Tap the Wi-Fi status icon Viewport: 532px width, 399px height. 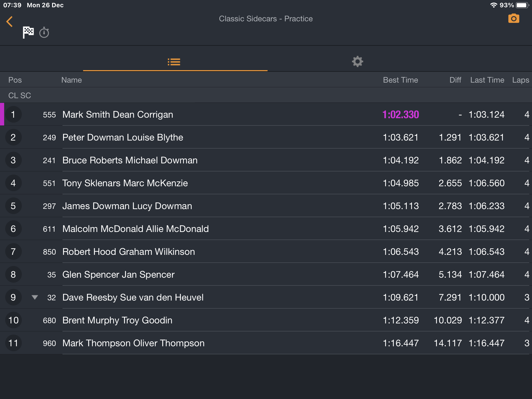tap(494, 5)
